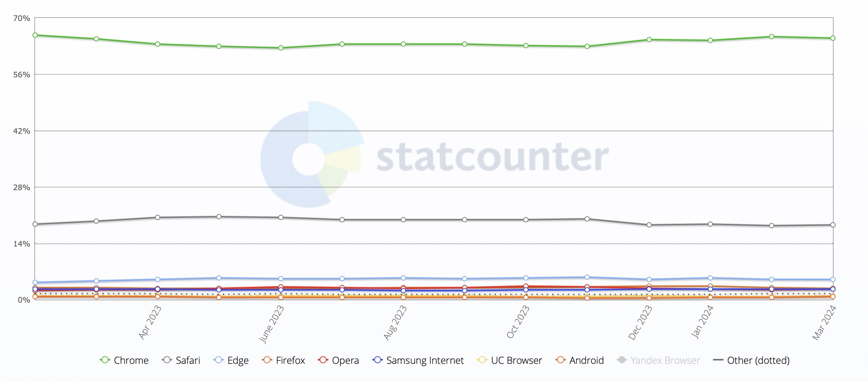Click the Samsung Internet legend label

(425, 360)
